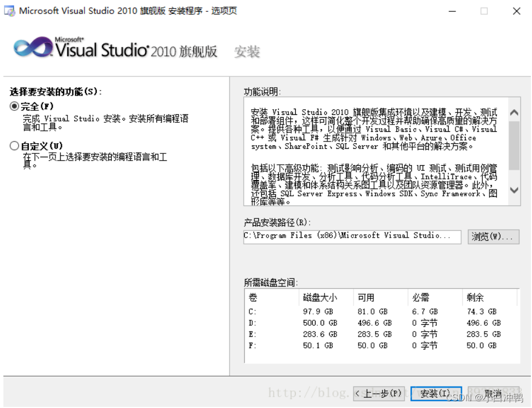Select the C: volume row label

click(253, 311)
